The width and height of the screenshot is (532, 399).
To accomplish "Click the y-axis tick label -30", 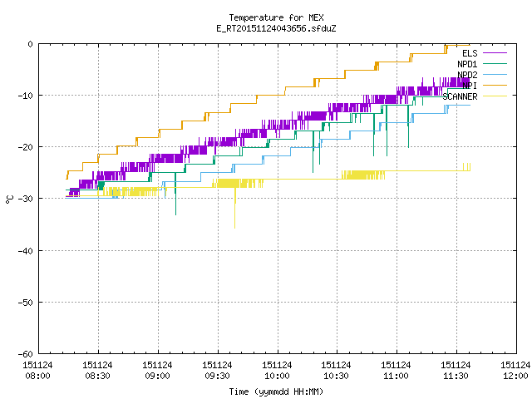I will tap(26, 199).
